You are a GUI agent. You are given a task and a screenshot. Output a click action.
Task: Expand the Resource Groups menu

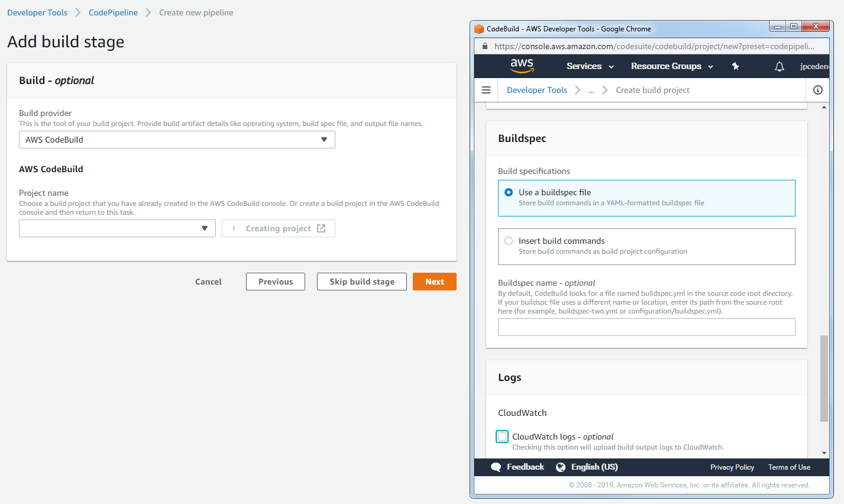pos(672,66)
